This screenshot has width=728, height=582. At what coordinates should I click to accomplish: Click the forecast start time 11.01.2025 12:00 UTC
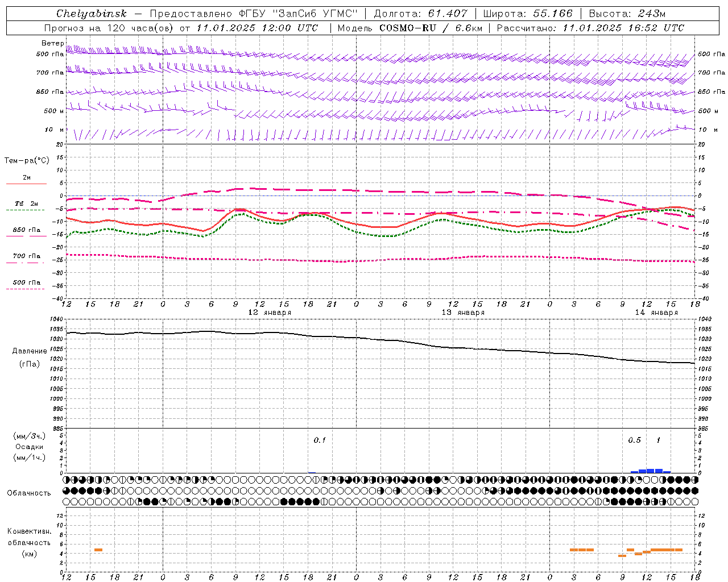(x=257, y=28)
